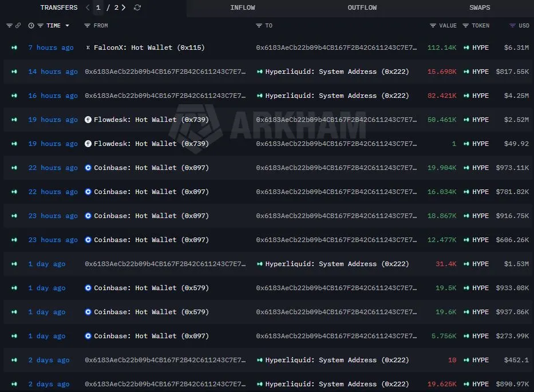Click USD amount $973.11K

click(512, 168)
